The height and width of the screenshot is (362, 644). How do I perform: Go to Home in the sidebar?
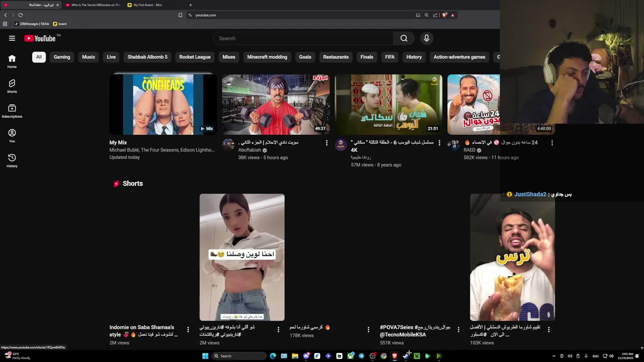click(12, 61)
